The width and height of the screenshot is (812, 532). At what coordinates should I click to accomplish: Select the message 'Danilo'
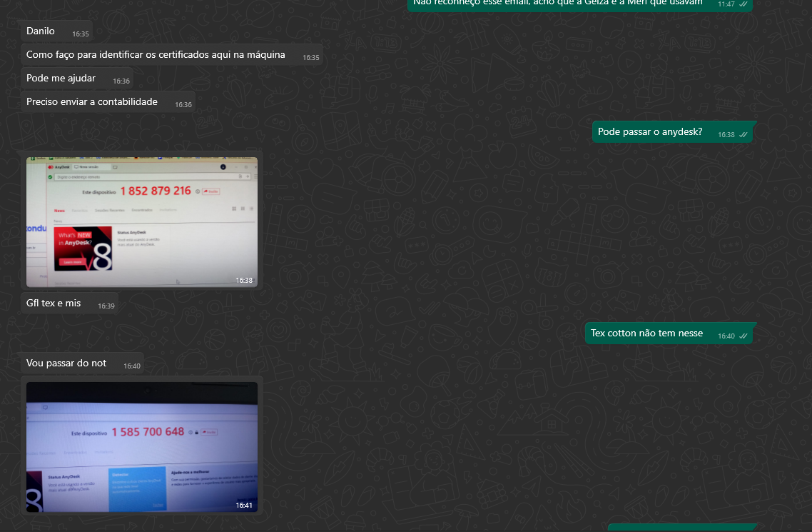pos(57,31)
